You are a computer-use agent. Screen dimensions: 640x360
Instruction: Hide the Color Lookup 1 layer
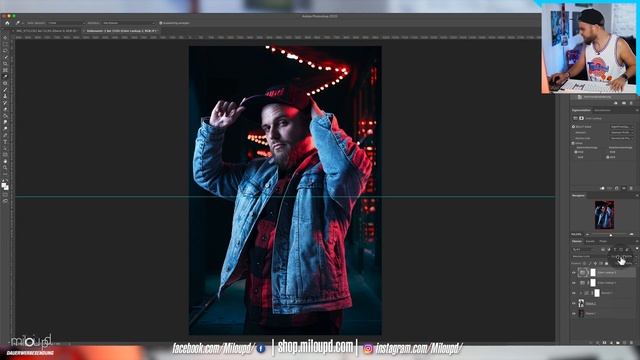pos(574,283)
